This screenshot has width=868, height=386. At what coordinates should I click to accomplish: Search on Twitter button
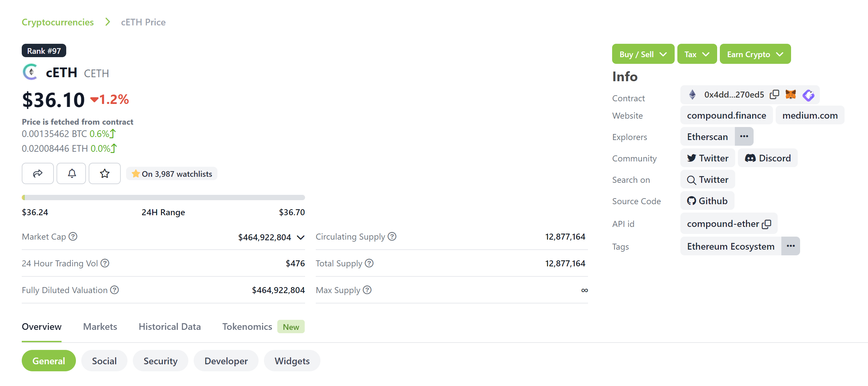click(707, 179)
